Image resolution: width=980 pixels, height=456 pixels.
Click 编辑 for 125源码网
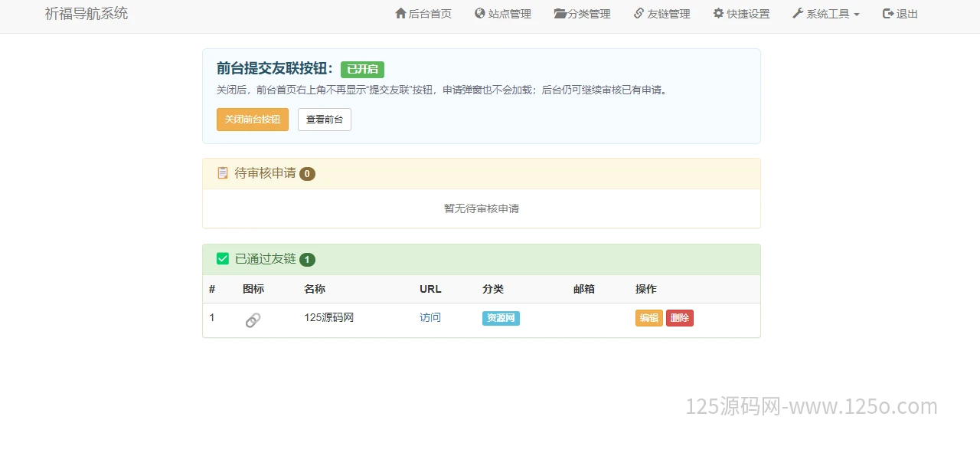click(649, 318)
